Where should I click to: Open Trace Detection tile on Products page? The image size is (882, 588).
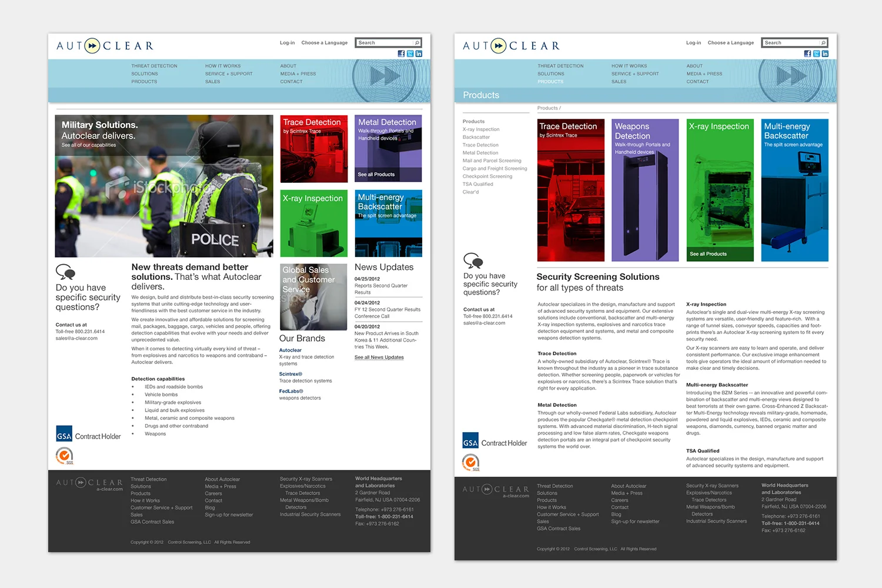pos(571,191)
